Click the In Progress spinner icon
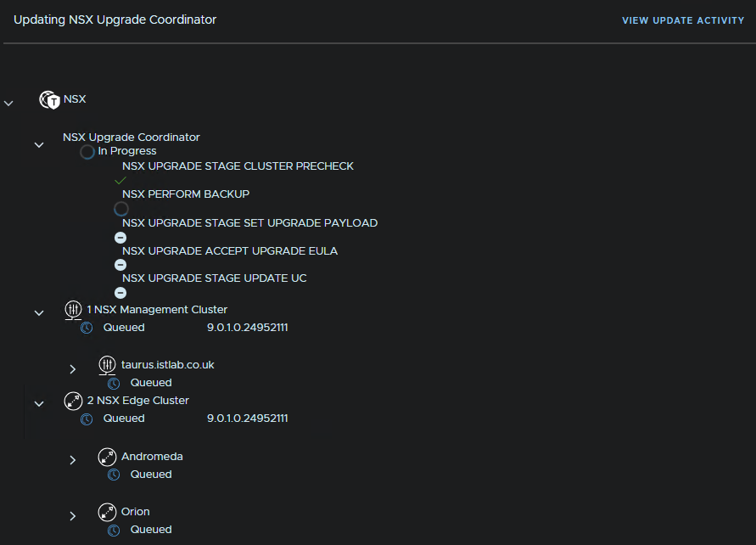 (87, 152)
